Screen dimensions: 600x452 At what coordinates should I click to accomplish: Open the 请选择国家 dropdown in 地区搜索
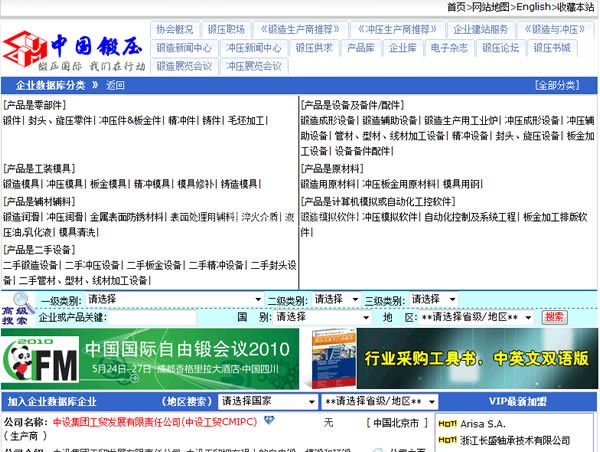pyautogui.click(x=268, y=401)
